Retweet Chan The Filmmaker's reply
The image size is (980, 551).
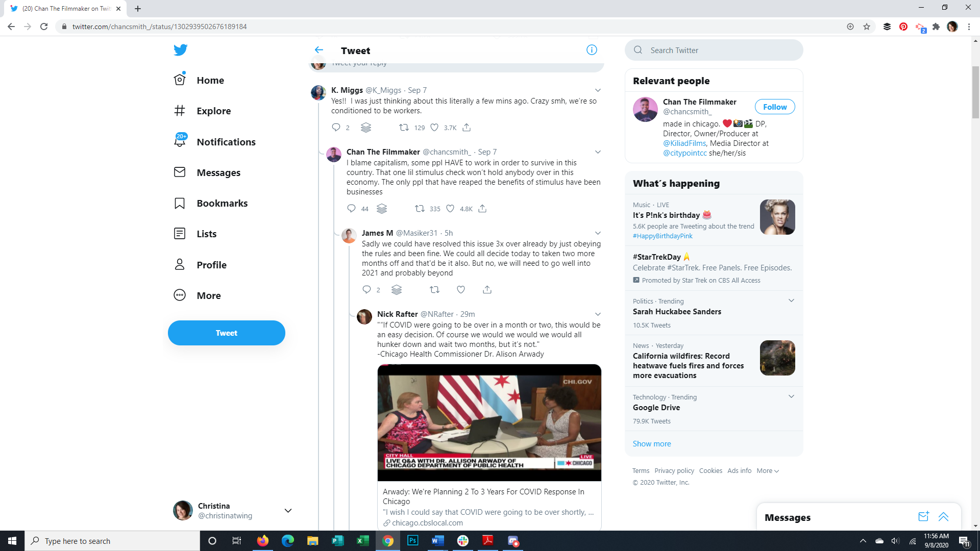point(420,209)
